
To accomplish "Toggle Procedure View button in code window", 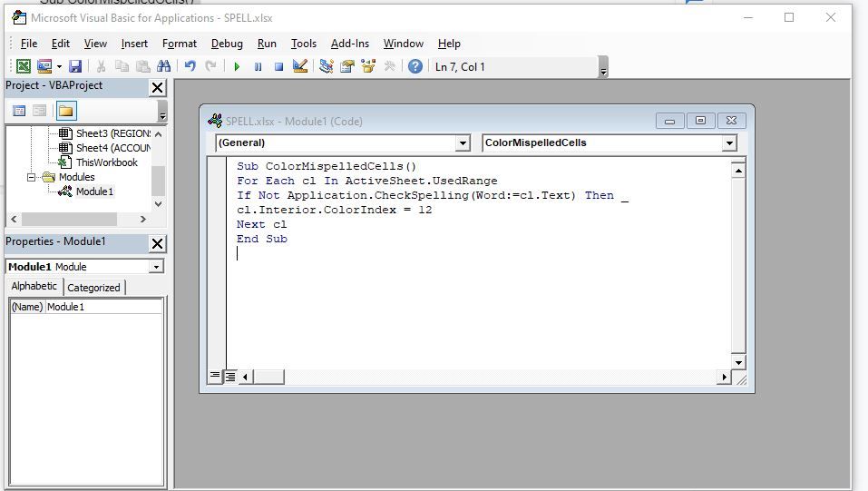I will point(215,377).
